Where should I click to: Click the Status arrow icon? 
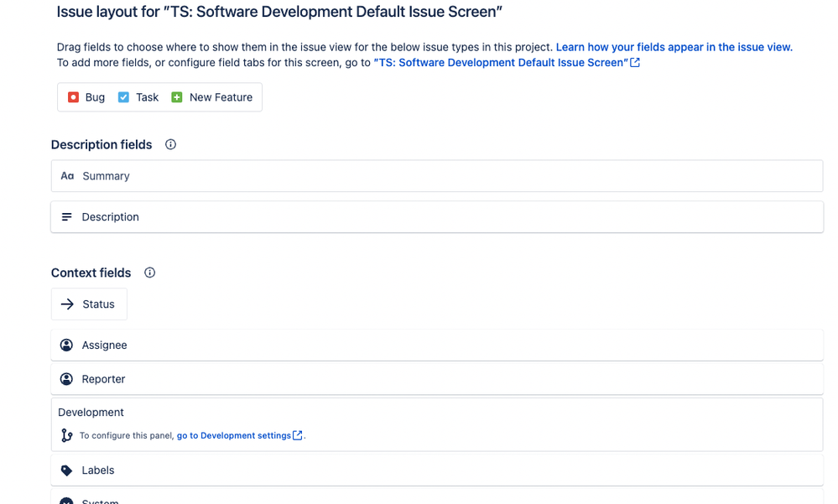(67, 304)
